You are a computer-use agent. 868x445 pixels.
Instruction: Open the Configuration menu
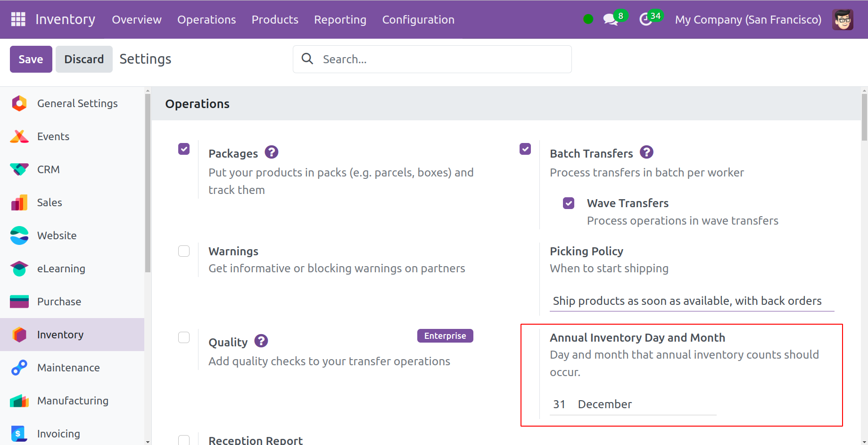click(418, 19)
